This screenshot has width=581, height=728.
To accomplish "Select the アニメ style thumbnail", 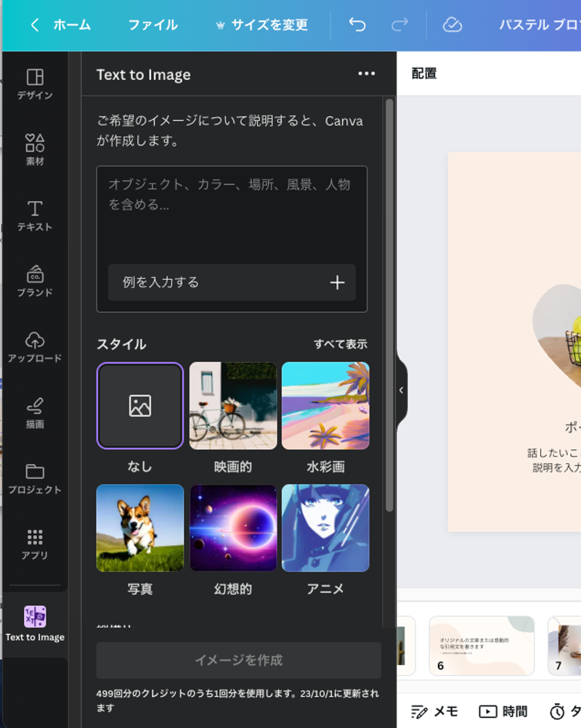I will coord(325,528).
